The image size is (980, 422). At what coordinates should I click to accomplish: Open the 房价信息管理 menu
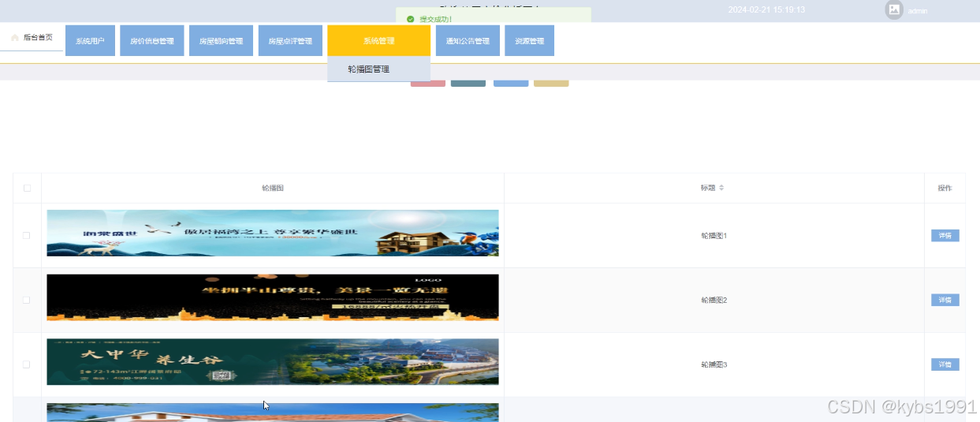coord(152,41)
